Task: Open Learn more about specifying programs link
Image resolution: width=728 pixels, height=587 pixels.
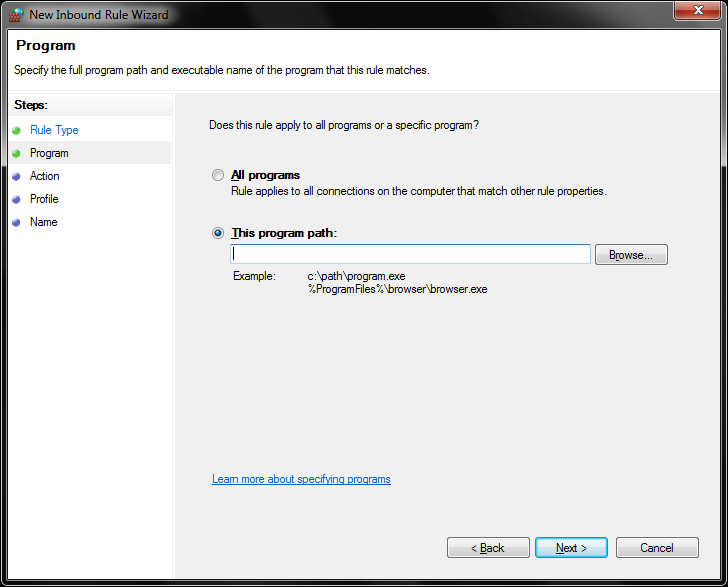Action: pos(301,479)
